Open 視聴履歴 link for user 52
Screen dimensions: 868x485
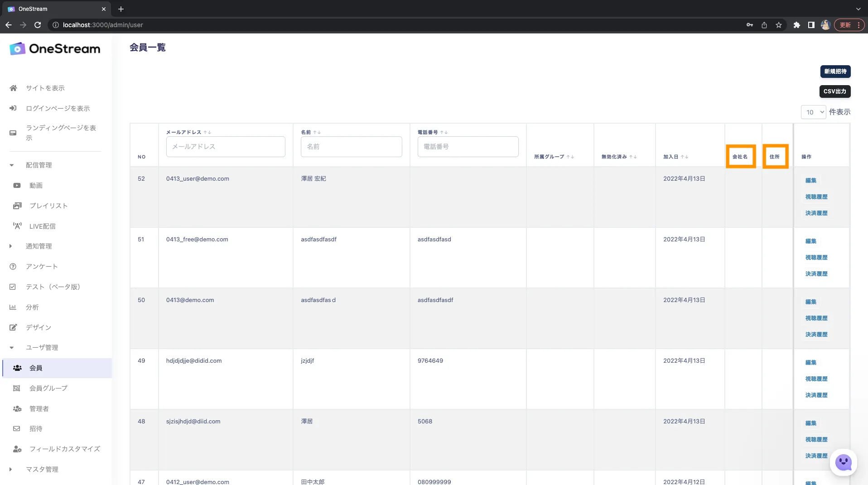816,197
